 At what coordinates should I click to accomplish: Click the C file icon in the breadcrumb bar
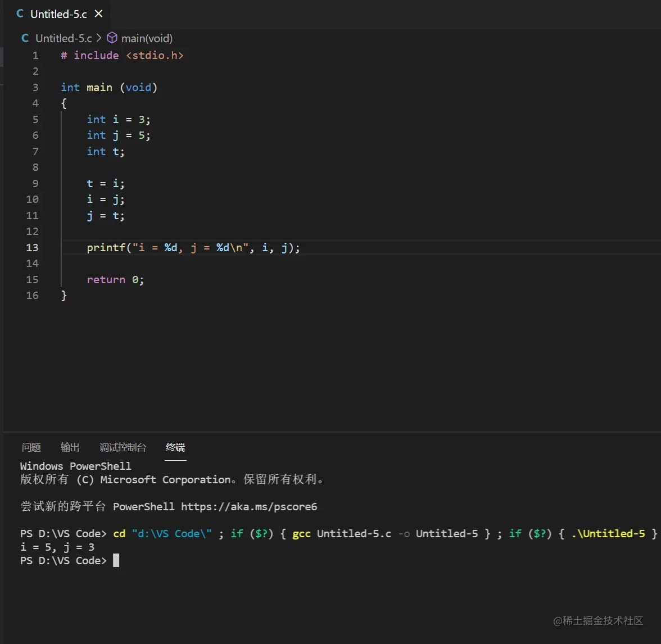click(24, 38)
